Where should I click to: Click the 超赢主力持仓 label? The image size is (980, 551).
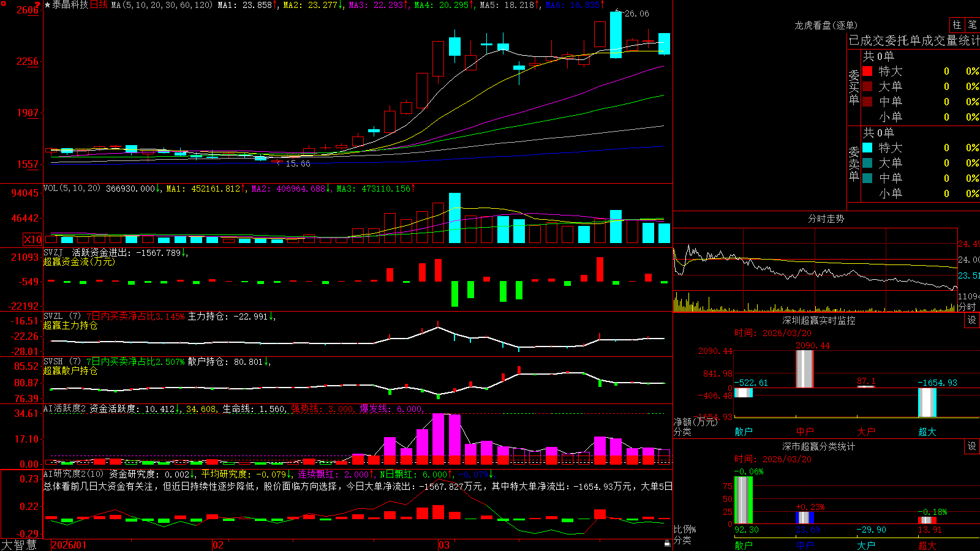(70, 325)
